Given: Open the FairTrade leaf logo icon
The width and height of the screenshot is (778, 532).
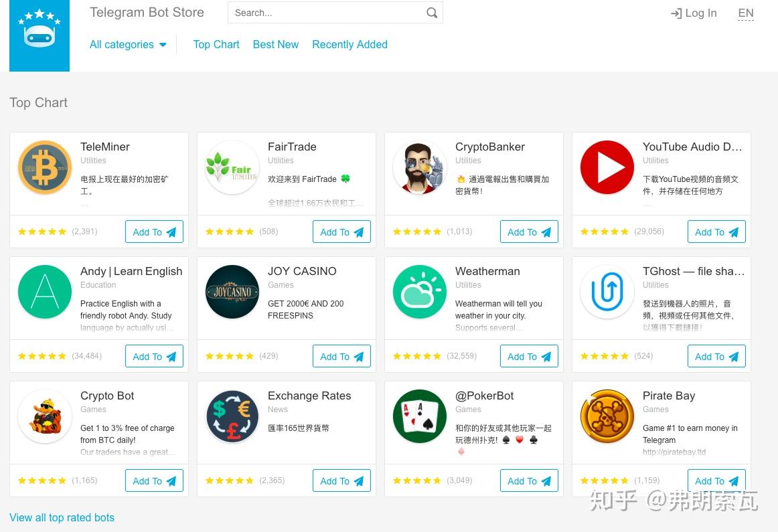Looking at the screenshot, I should point(232,167).
